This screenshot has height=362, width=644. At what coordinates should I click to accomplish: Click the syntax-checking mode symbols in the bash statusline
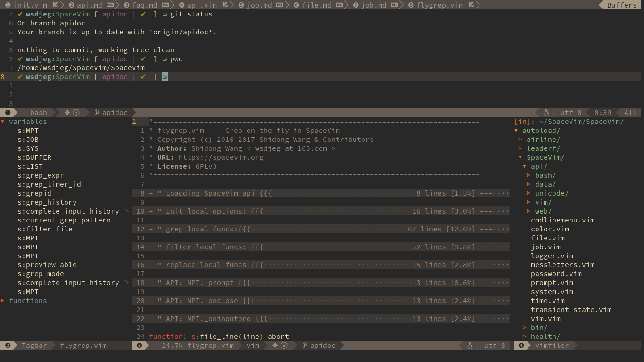[72, 113]
